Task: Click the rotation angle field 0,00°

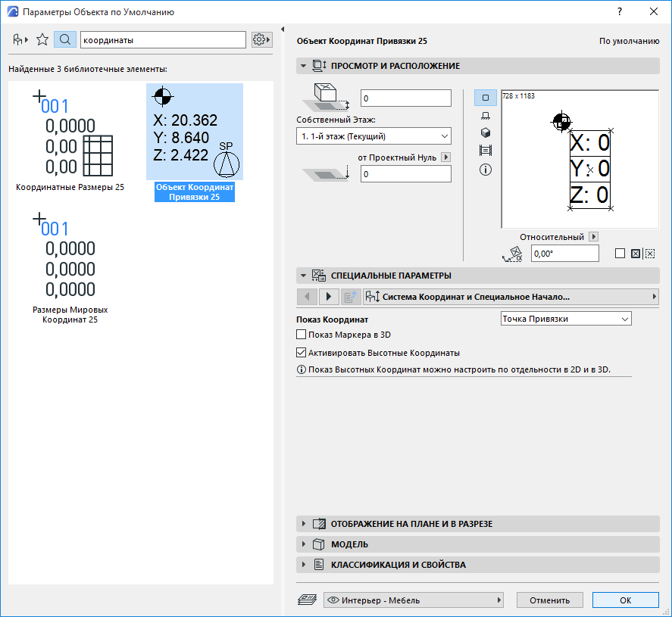Action: pyautogui.click(x=565, y=254)
